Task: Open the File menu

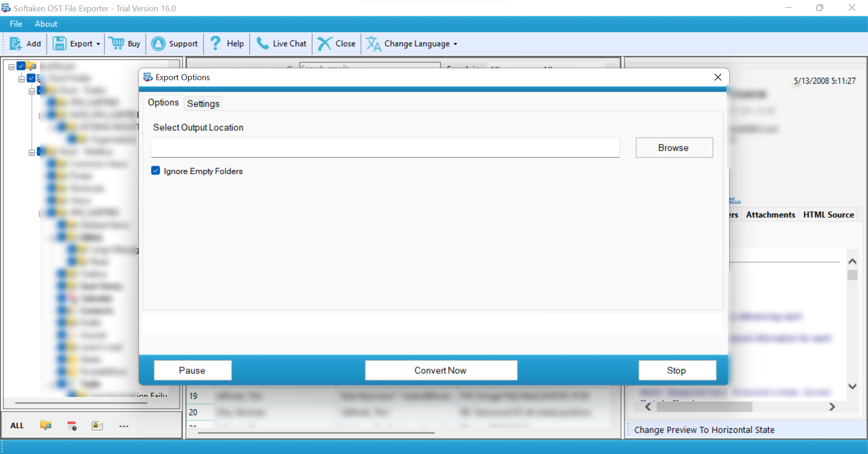Action: (x=16, y=24)
